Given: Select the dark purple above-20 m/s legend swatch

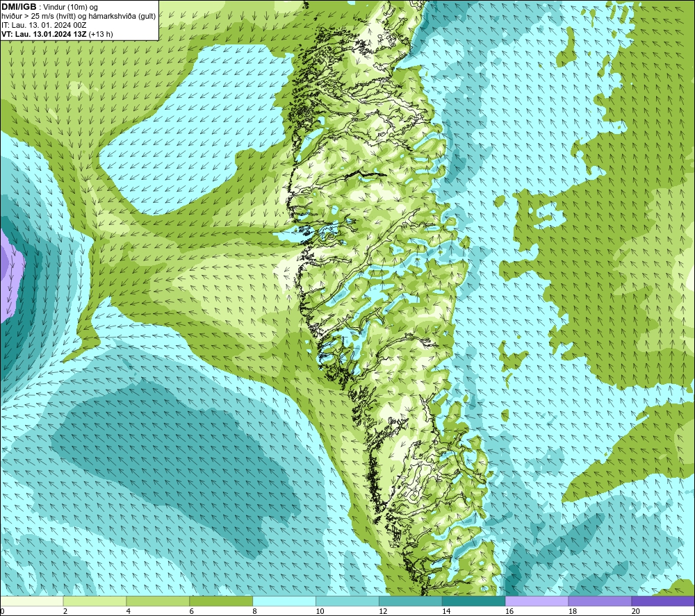Looking at the screenshot, I should pos(663,601).
